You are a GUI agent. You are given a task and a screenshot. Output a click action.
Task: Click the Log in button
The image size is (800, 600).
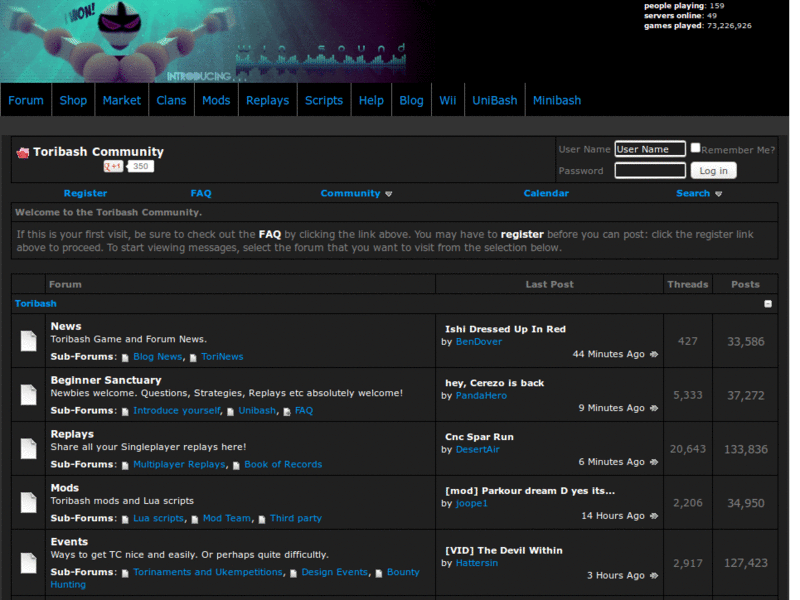coord(713,170)
